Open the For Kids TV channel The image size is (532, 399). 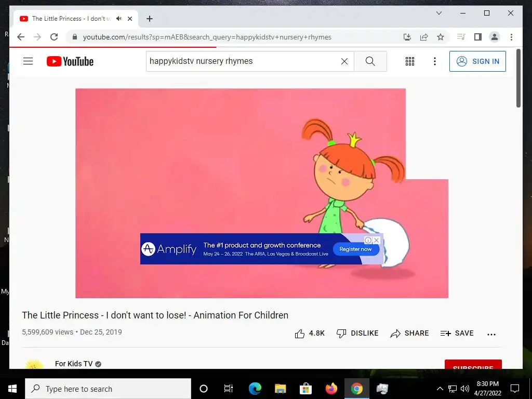(74, 364)
